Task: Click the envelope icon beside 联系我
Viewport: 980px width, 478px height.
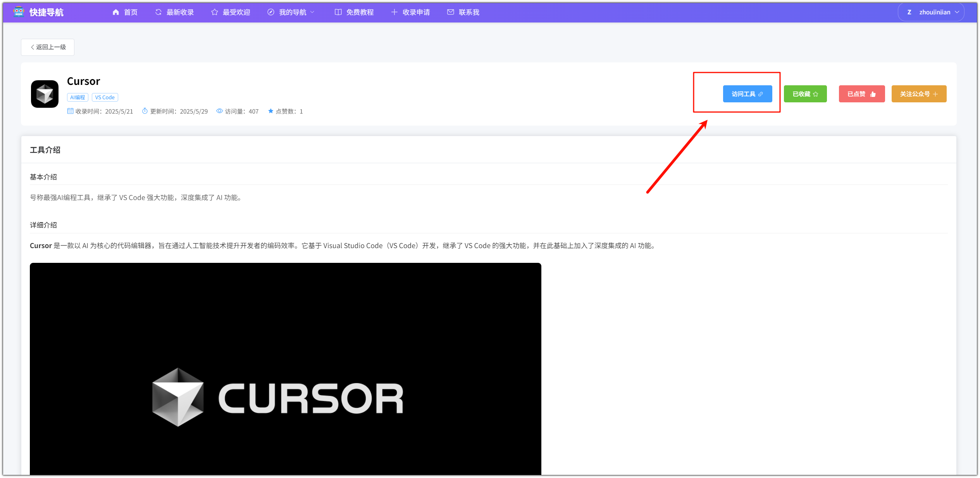Action: 450,12
